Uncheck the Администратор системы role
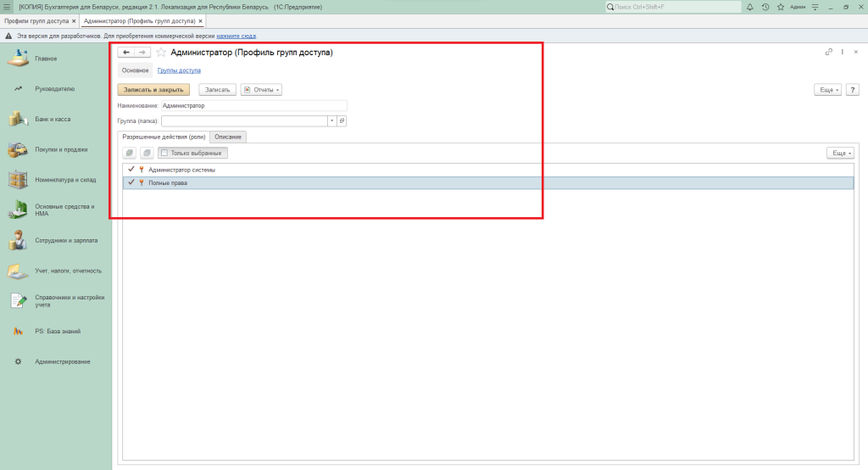This screenshot has height=470, width=868. [131, 170]
